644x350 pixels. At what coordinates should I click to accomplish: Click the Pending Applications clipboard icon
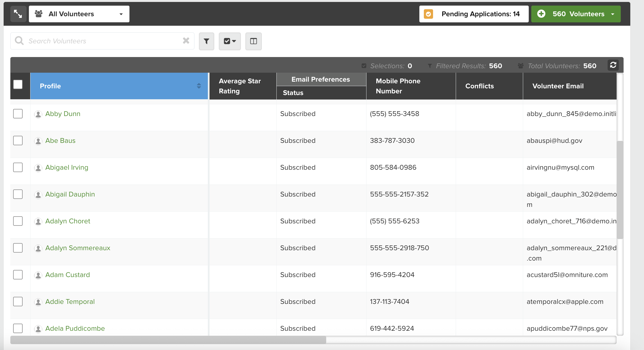[428, 13]
